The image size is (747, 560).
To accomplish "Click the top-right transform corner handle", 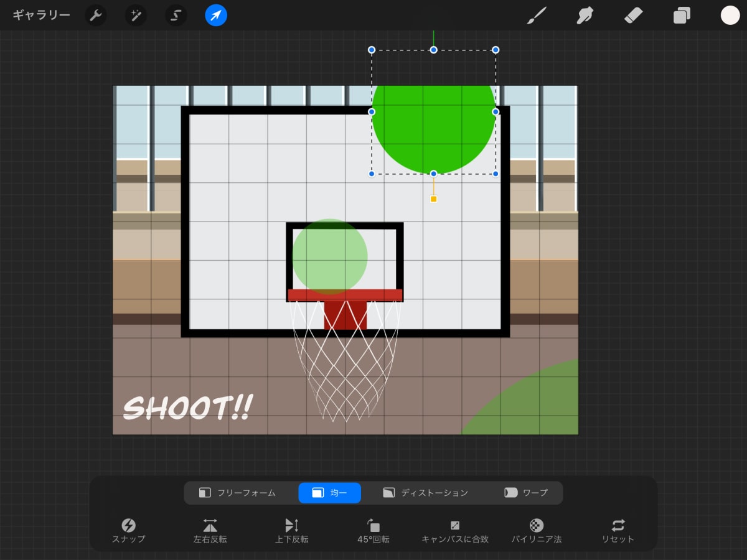I will coord(496,50).
